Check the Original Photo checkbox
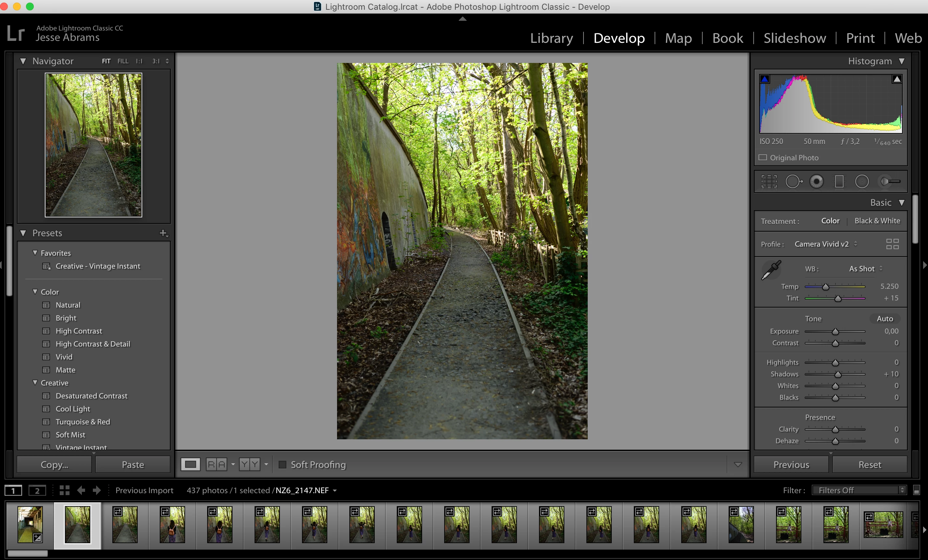The image size is (928, 560). [763, 158]
